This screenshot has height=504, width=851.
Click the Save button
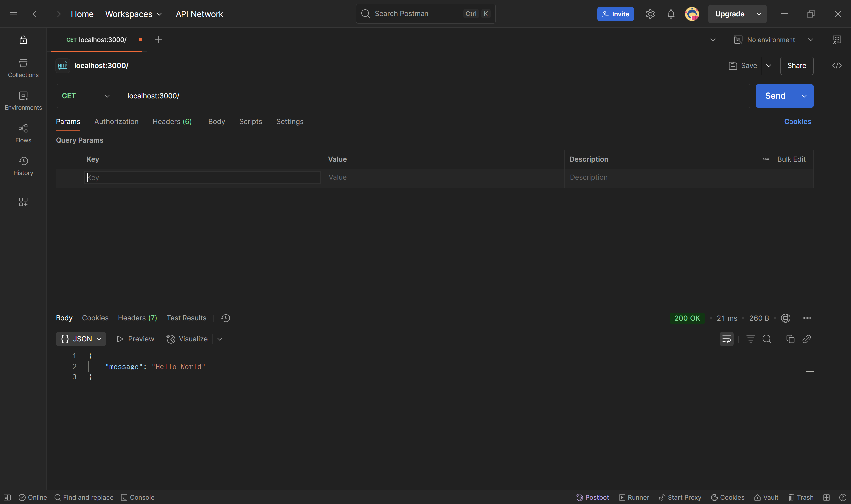tap(743, 65)
